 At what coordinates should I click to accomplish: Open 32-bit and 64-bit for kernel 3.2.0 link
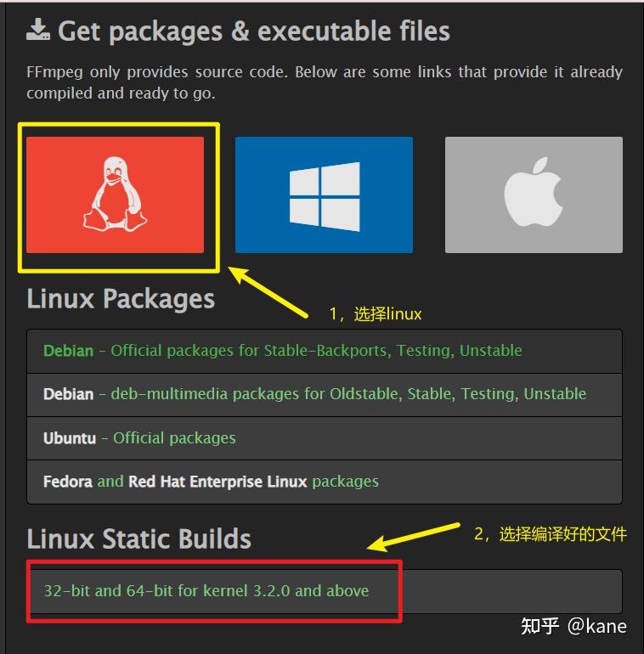pos(206,591)
